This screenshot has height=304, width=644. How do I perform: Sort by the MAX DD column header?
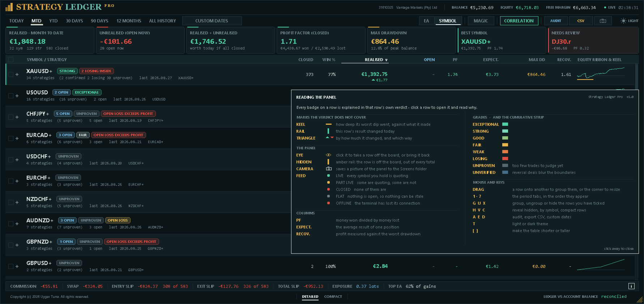(537, 60)
